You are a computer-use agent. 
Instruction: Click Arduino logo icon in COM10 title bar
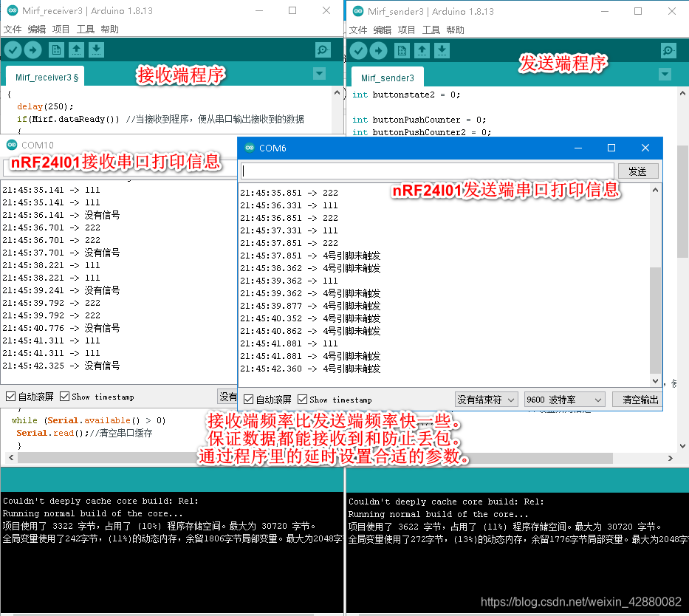12,145
